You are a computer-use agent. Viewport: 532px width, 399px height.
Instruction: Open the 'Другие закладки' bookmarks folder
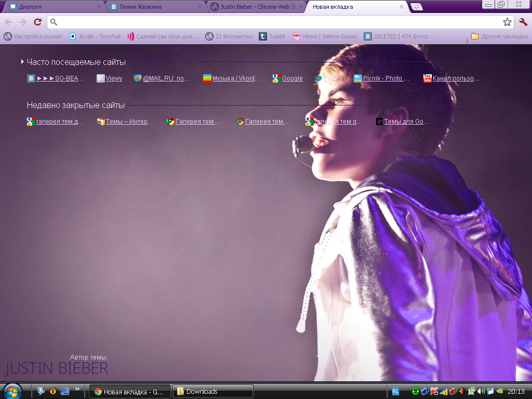[x=499, y=36]
